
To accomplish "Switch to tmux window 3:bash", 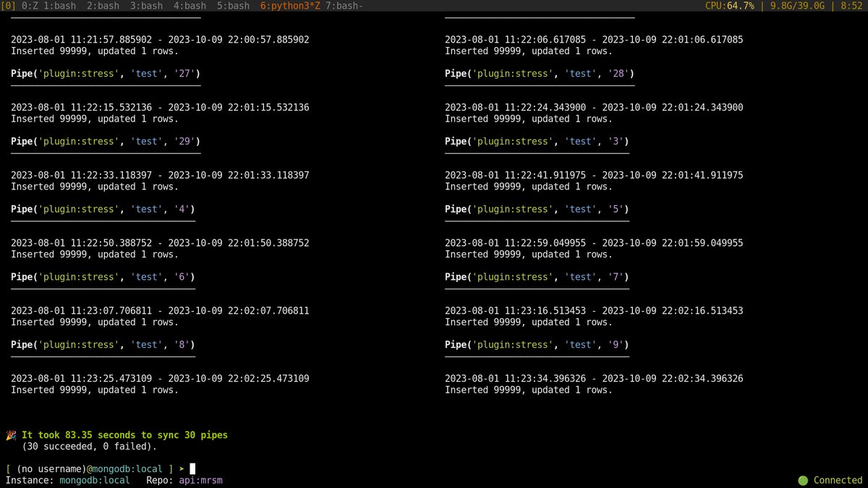I will (x=146, y=6).
